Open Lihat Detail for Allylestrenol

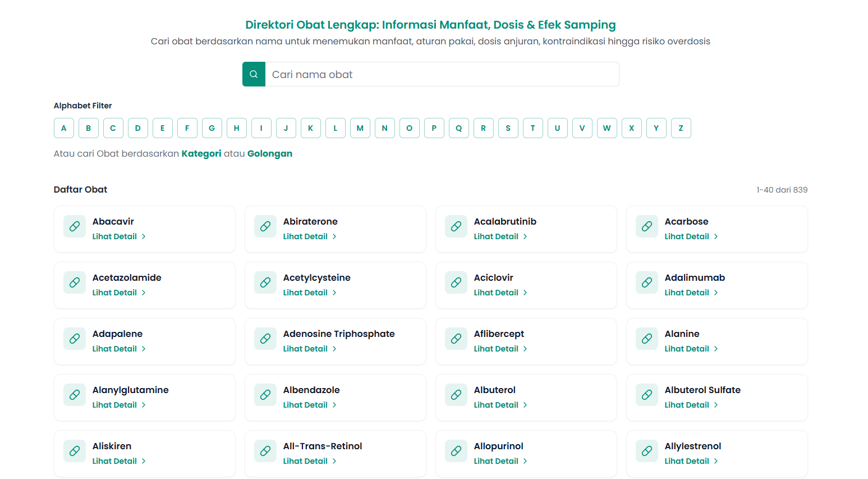(x=691, y=461)
